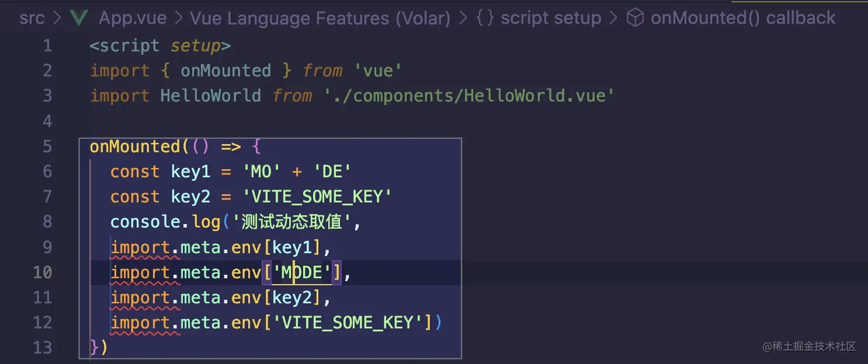The height and width of the screenshot is (364, 868).
Task: Open the onMounted() callback breadcrumb
Action: [x=743, y=19]
